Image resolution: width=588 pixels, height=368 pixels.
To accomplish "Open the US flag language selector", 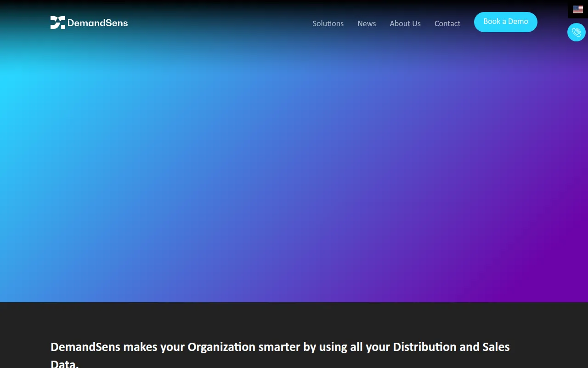I will (578, 9).
